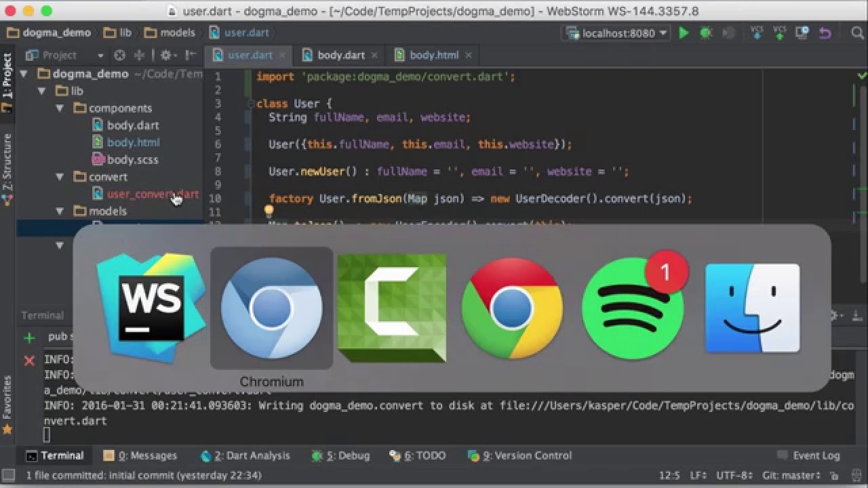868x488 pixels.
Task: Select WebStorm in the app switcher
Action: click(151, 307)
